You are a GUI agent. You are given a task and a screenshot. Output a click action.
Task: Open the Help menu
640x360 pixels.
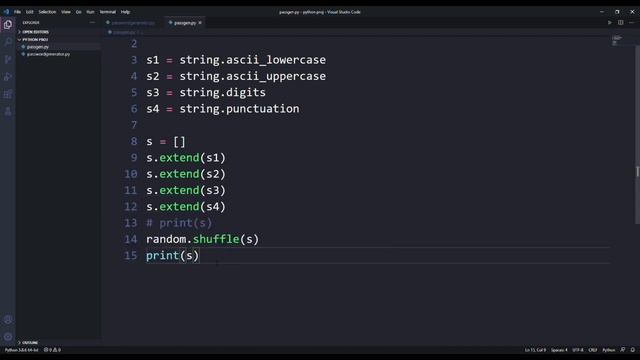click(x=125, y=12)
